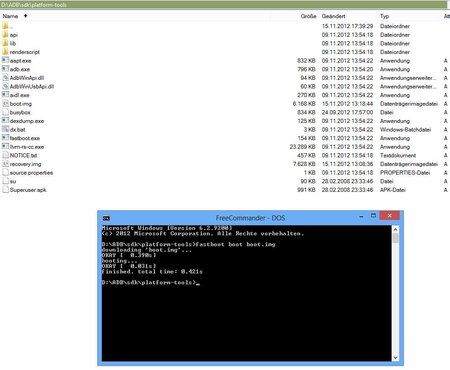Click the su file icon
450x370 pixels.
[x=5, y=181]
